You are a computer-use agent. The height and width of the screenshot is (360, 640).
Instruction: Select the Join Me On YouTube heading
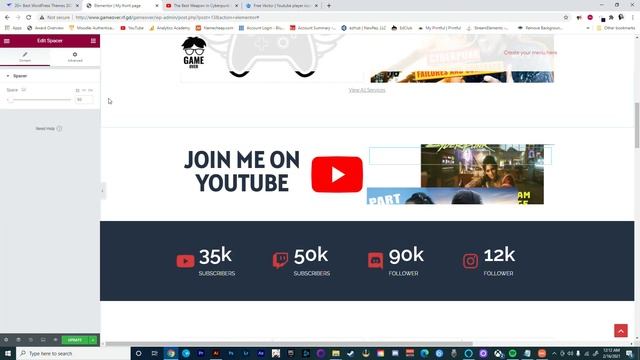click(242, 171)
